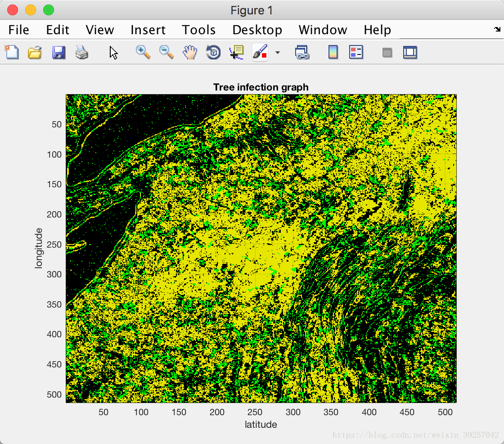This screenshot has height=444, width=504.
Task: Insert a legend using the toolbar icon
Action: click(356, 52)
